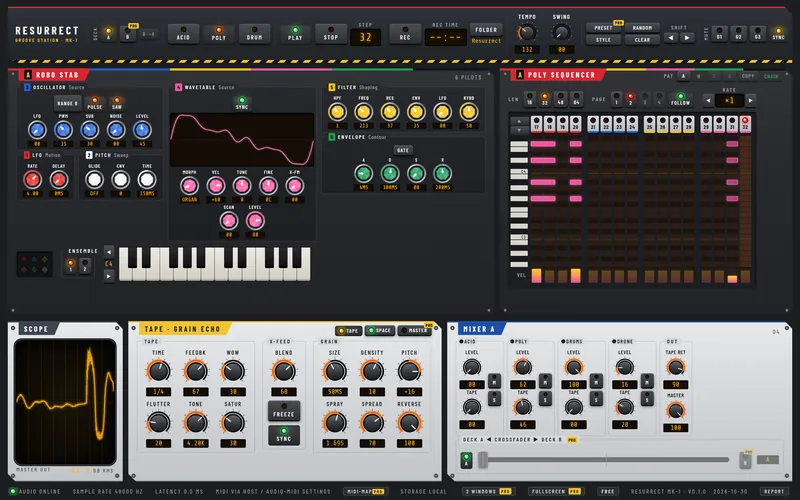Click the LFO DELAY knob
The width and height of the screenshot is (800, 500).
(59, 180)
